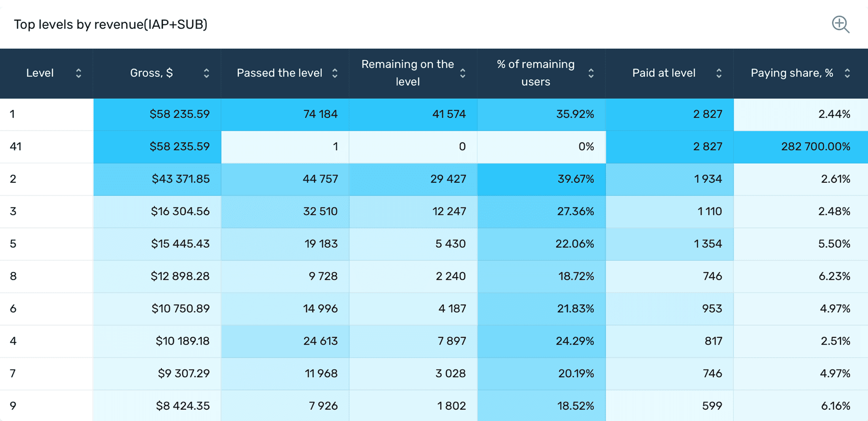Image resolution: width=868 pixels, height=421 pixels.
Task: Click the magnifier zoom icon at top right
Action: point(840,24)
